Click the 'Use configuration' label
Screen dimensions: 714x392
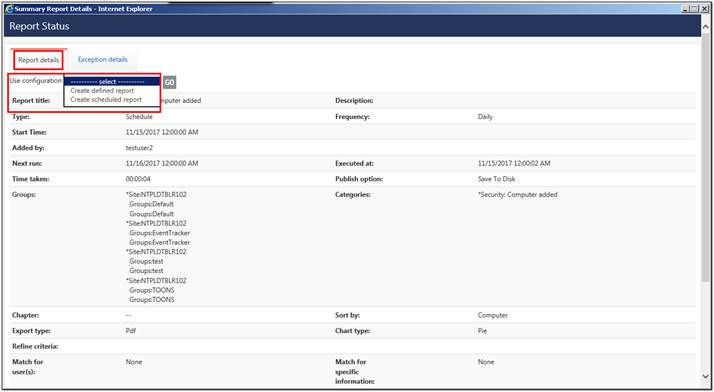36,81
